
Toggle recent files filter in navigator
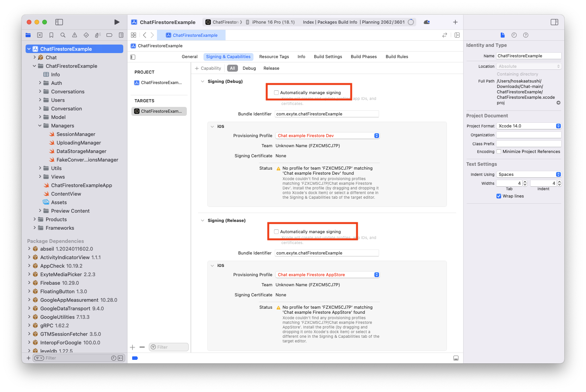[x=114, y=358]
